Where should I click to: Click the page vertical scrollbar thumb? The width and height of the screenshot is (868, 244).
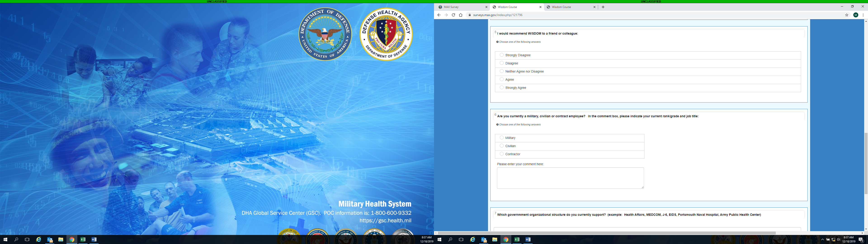pyautogui.click(x=866, y=163)
